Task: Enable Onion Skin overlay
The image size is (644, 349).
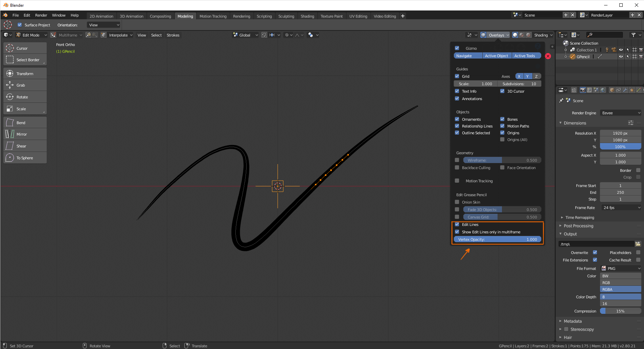Action: click(457, 202)
